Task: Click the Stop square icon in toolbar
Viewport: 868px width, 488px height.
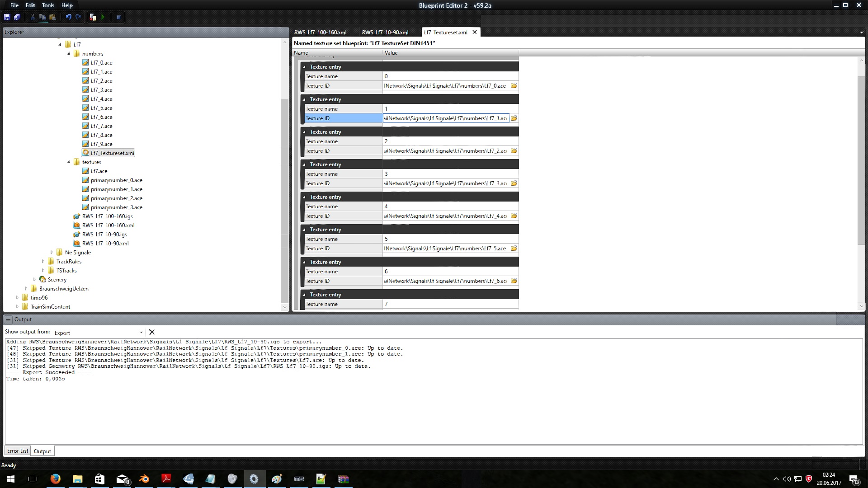Action: pos(118,17)
